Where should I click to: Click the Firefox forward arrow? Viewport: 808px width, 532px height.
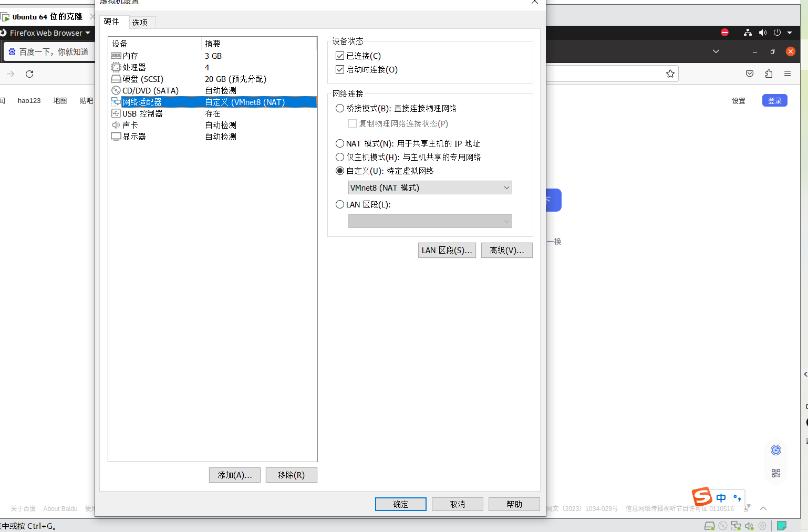11,74
